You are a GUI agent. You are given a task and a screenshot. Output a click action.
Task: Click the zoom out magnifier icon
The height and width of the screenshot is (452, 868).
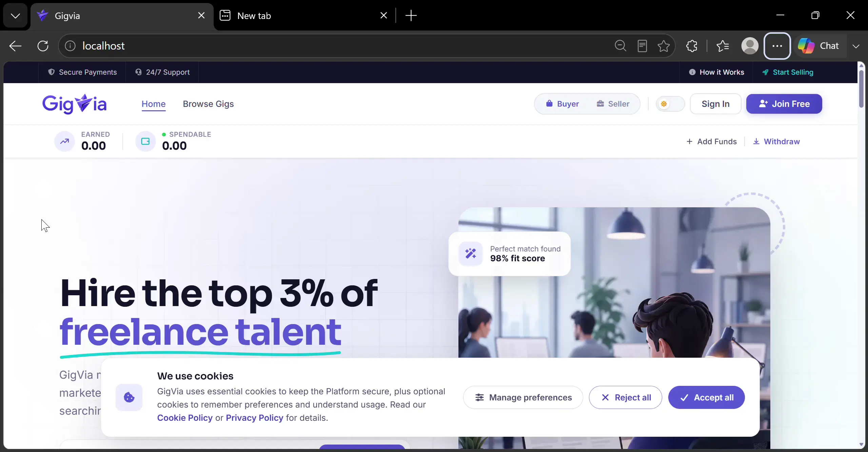coord(620,46)
